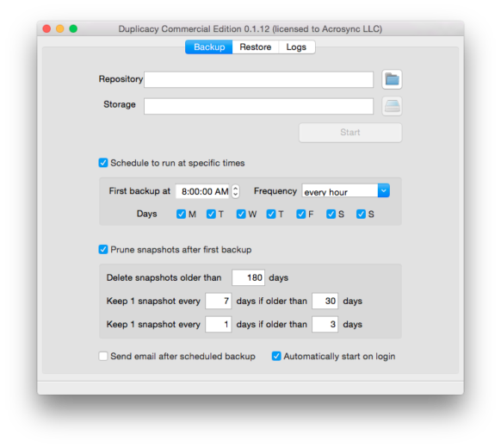Click the storage drive icon
501x448 pixels.
click(x=392, y=106)
